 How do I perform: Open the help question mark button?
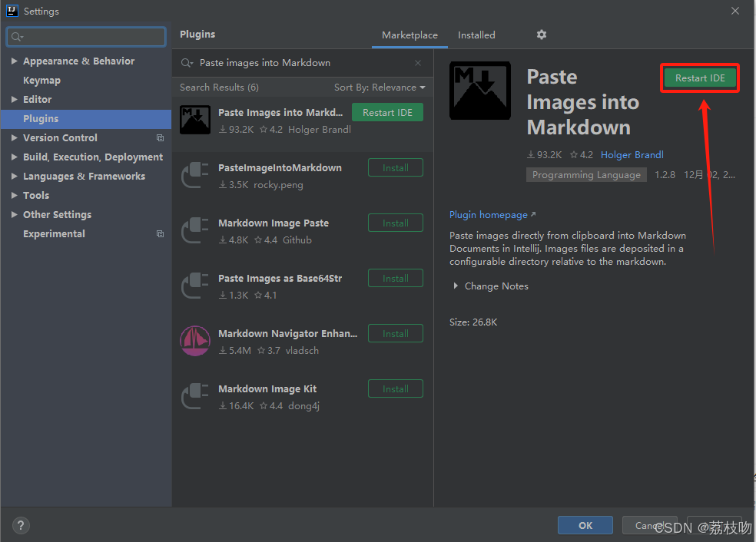(x=21, y=526)
